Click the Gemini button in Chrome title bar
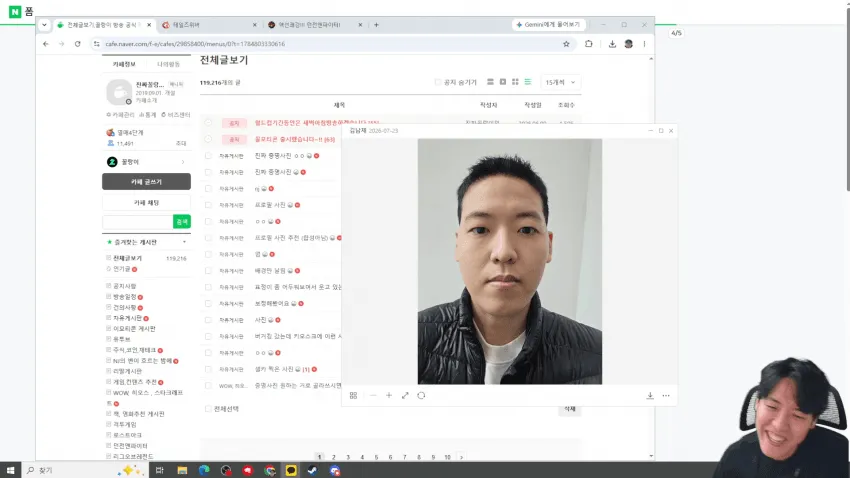Image resolution: width=850 pixels, height=478 pixels. coord(548,25)
